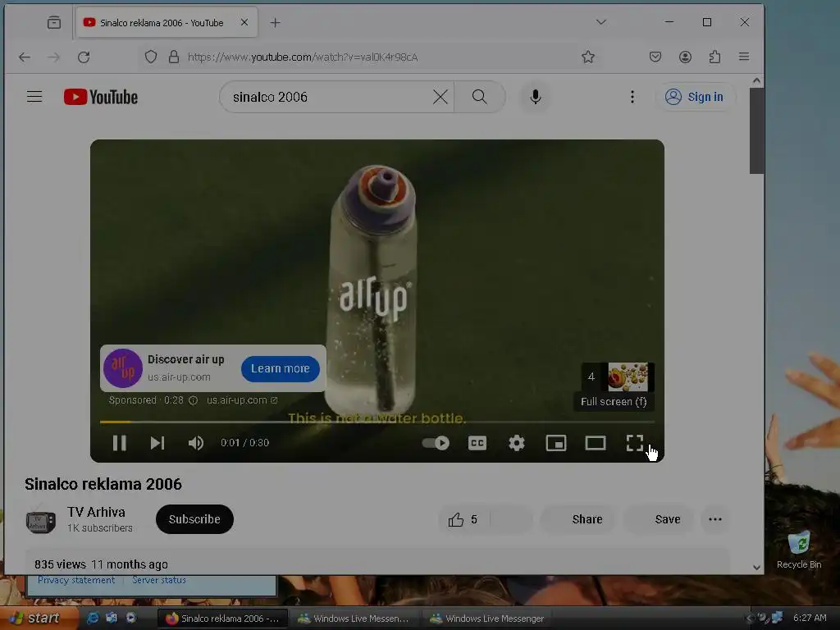
Task: Enable theater mode in the player
Action: coord(596,443)
